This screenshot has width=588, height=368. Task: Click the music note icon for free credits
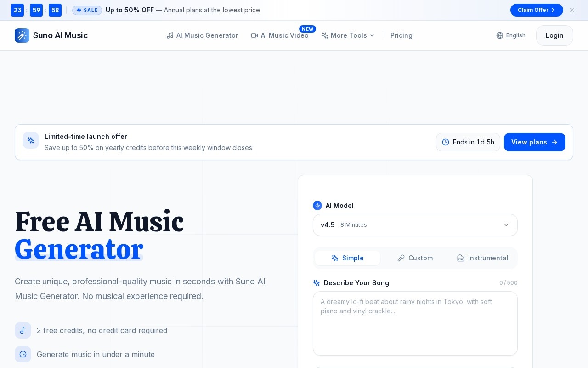pyautogui.click(x=23, y=330)
